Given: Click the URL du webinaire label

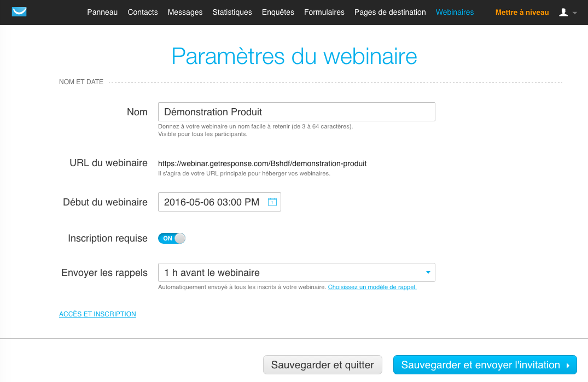Looking at the screenshot, I should [108, 163].
